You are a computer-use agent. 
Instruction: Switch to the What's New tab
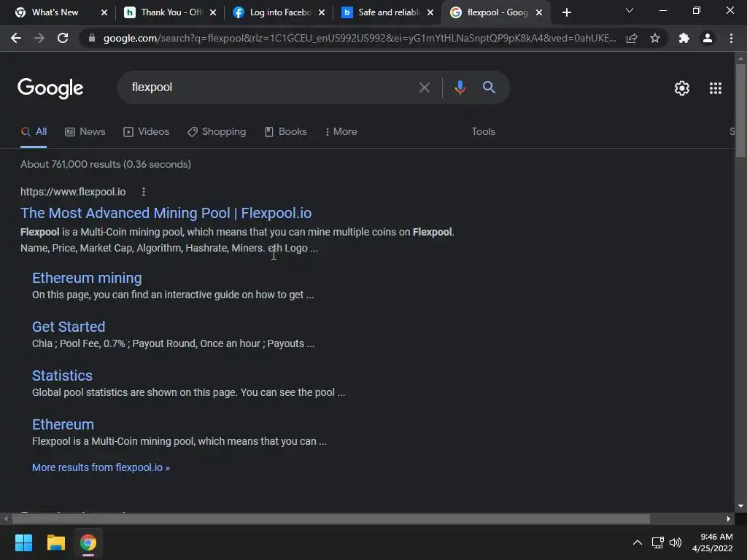click(x=54, y=12)
